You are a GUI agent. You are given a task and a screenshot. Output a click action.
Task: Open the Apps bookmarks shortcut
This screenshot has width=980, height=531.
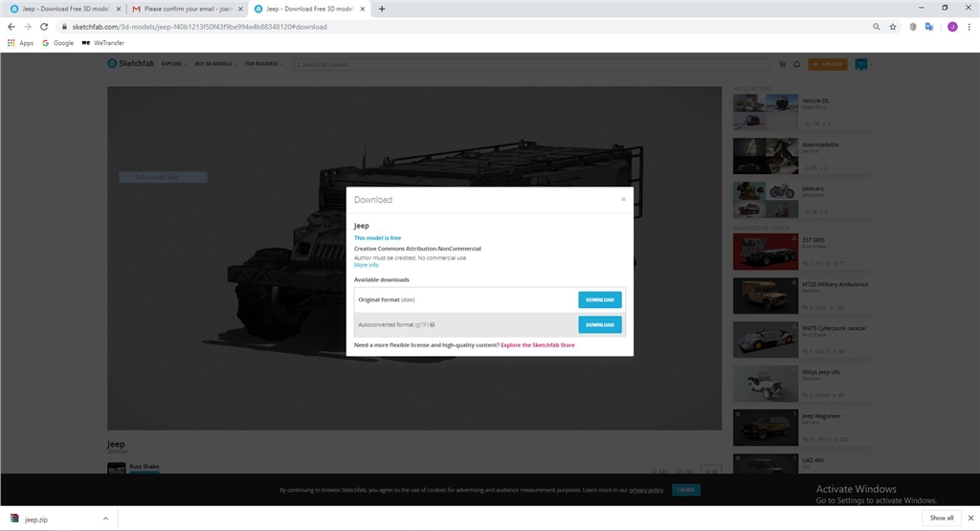coord(20,43)
